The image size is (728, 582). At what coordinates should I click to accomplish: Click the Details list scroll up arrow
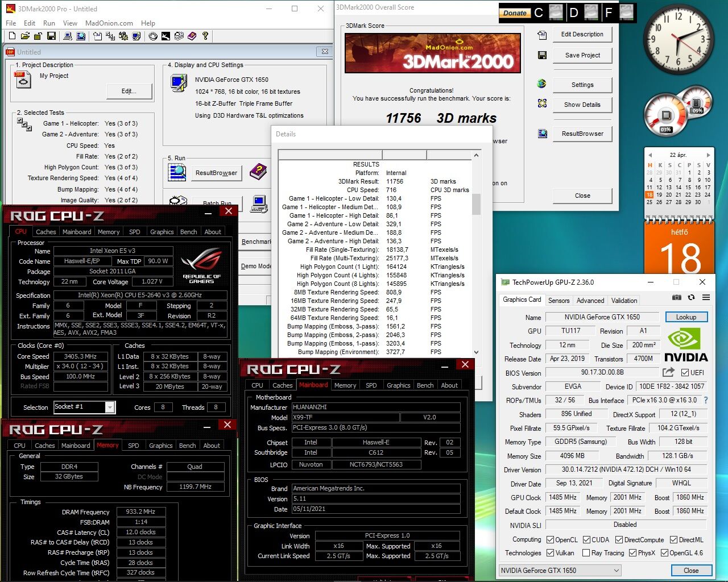[x=476, y=155]
